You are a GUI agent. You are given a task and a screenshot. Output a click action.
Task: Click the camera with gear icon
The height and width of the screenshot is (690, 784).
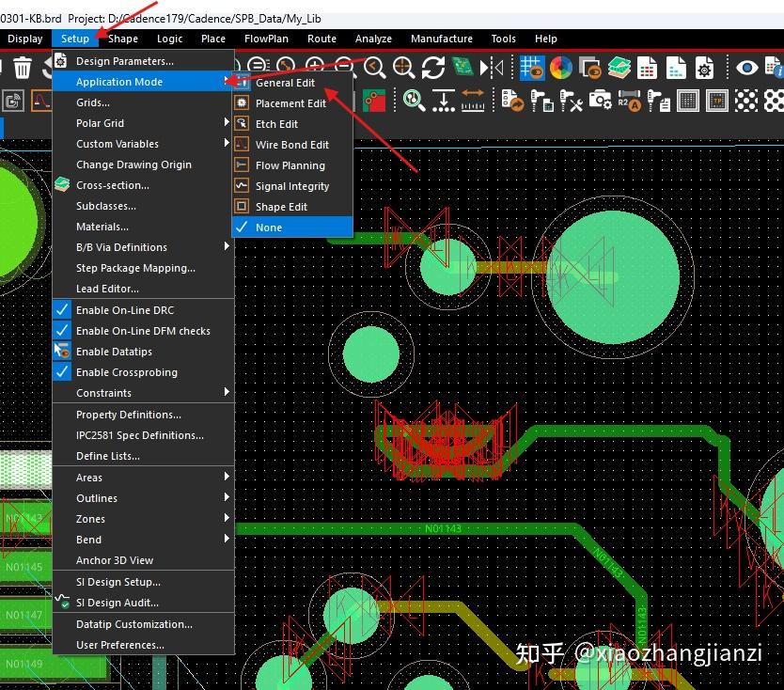pos(600,101)
